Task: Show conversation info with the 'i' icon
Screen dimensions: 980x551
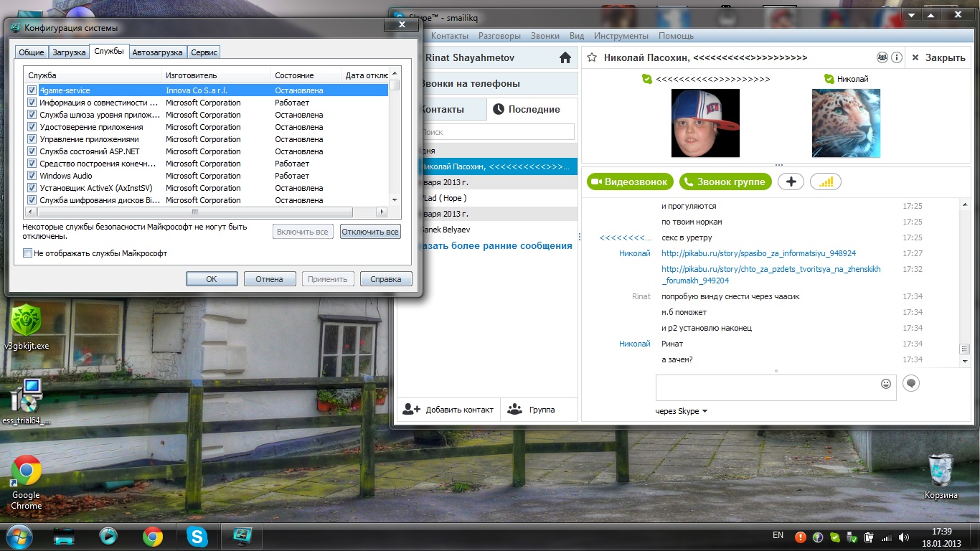Action: [896, 57]
